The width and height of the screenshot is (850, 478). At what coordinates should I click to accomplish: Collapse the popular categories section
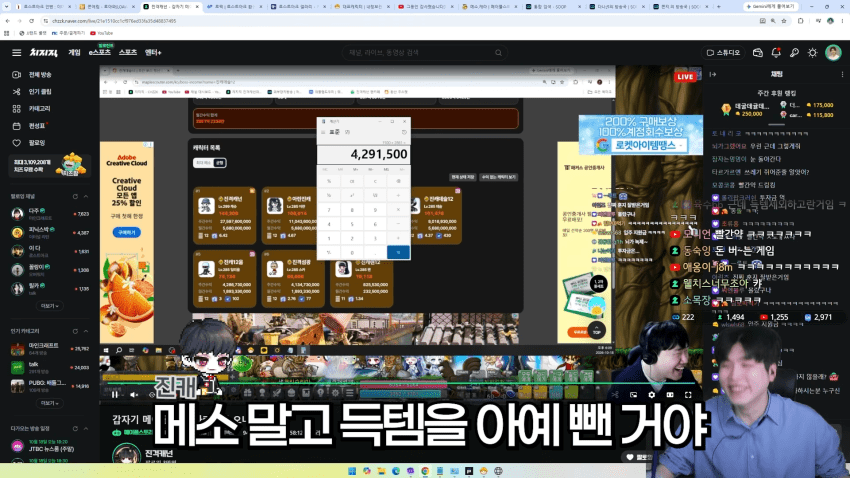86,331
